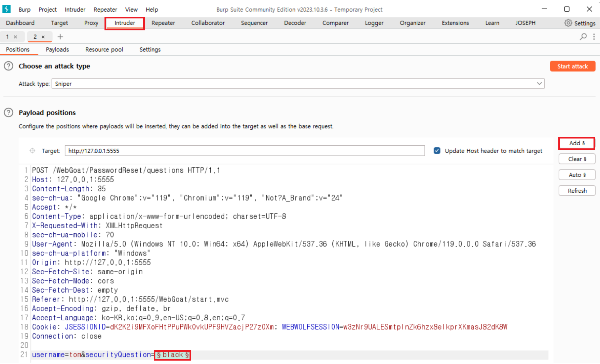Click the Clear § button
Viewport: 600px width, 364px height.
[577, 159]
